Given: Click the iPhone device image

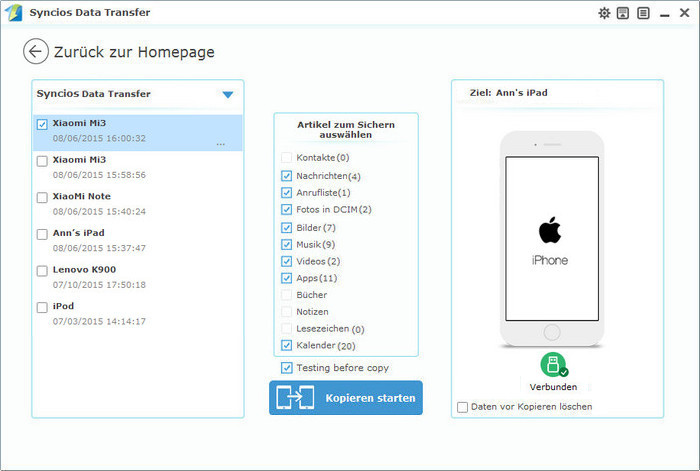Looking at the screenshot, I should [552, 239].
